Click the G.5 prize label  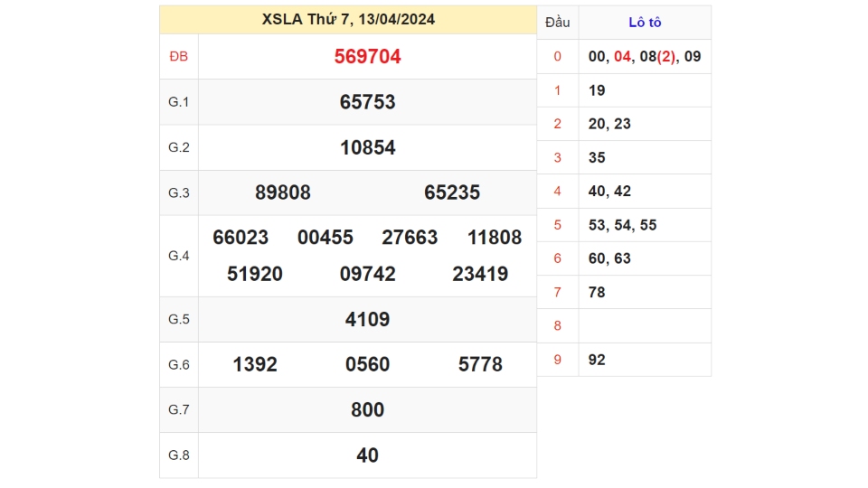click(x=179, y=319)
